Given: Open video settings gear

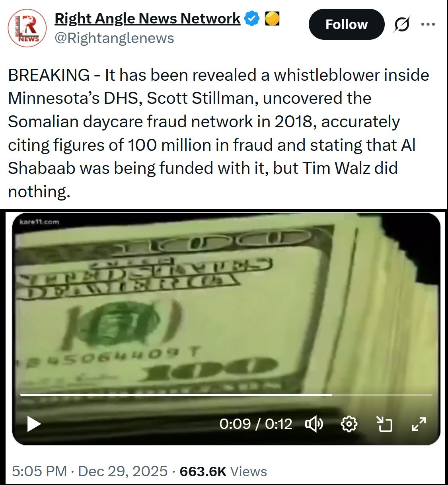Looking at the screenshot, I should coord(349,424).
